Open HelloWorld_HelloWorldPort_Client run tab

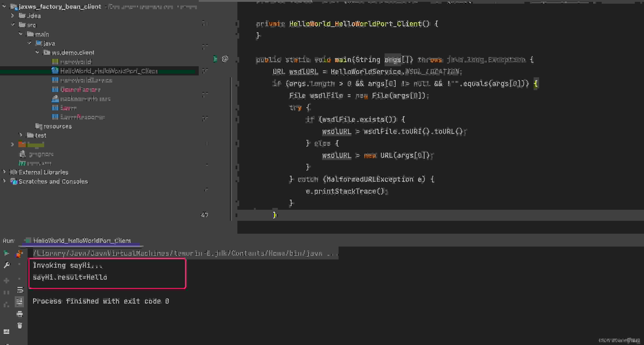(x=82, y=241)
